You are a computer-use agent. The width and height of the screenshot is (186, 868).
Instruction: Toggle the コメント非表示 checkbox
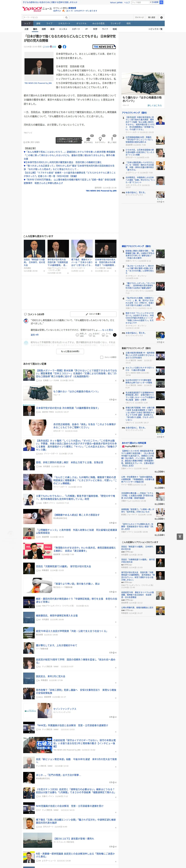coord(102,357)
